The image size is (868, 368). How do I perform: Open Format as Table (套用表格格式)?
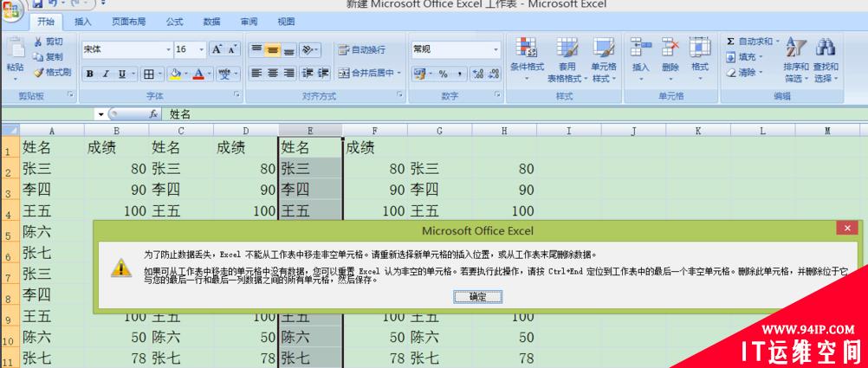567,60
